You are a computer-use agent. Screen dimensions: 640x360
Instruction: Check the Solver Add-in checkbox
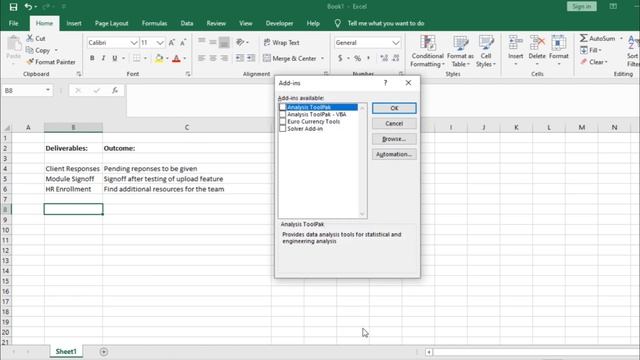coord(282,129)
